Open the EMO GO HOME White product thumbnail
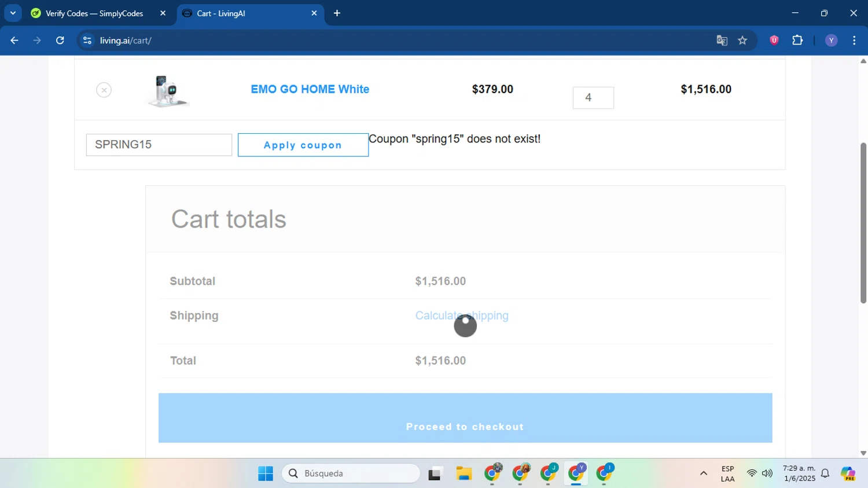Screen dimensions: 868x488 point(168,91)
